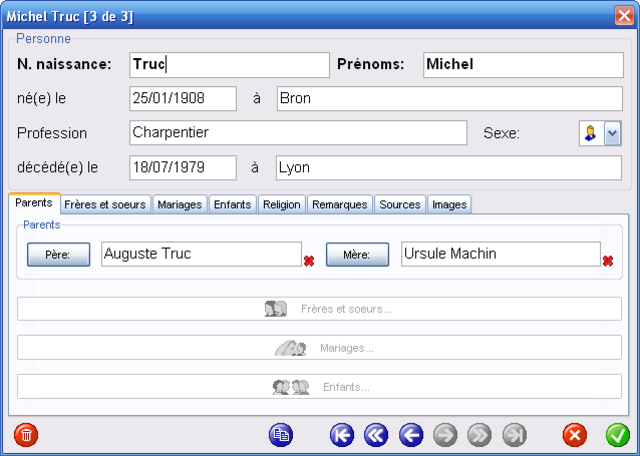Click the Mère button
This screenshot has height=456, width=640.
tap(357, 255)
